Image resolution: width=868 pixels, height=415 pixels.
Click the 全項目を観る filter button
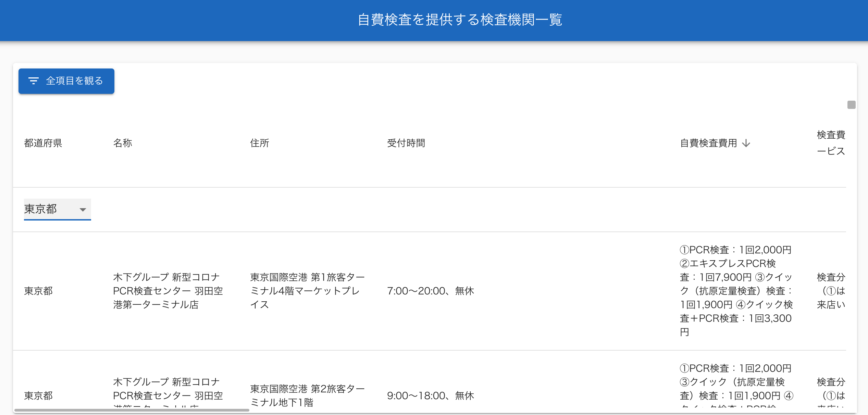tap(66, 81)
